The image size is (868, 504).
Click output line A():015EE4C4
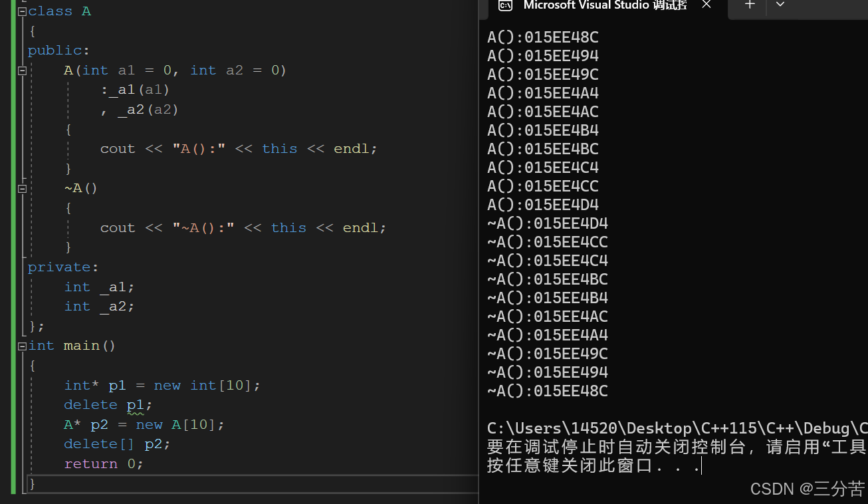coord(543,168)
